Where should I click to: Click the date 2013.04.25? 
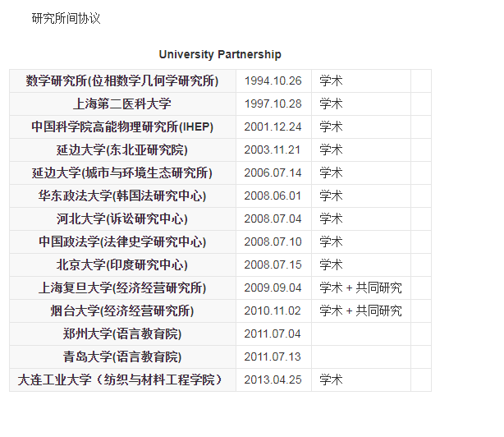pos(273,380)
